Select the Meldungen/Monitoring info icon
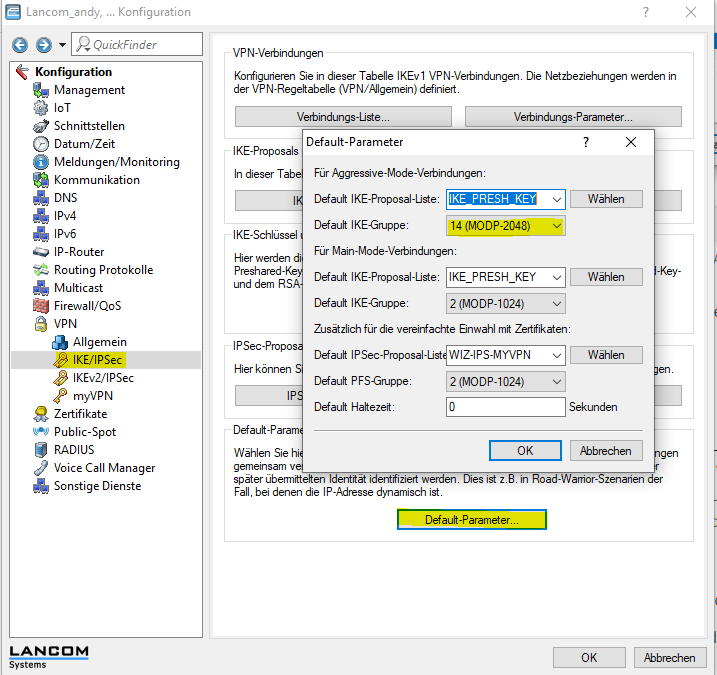The image size is (717, 675). (41, 162)
